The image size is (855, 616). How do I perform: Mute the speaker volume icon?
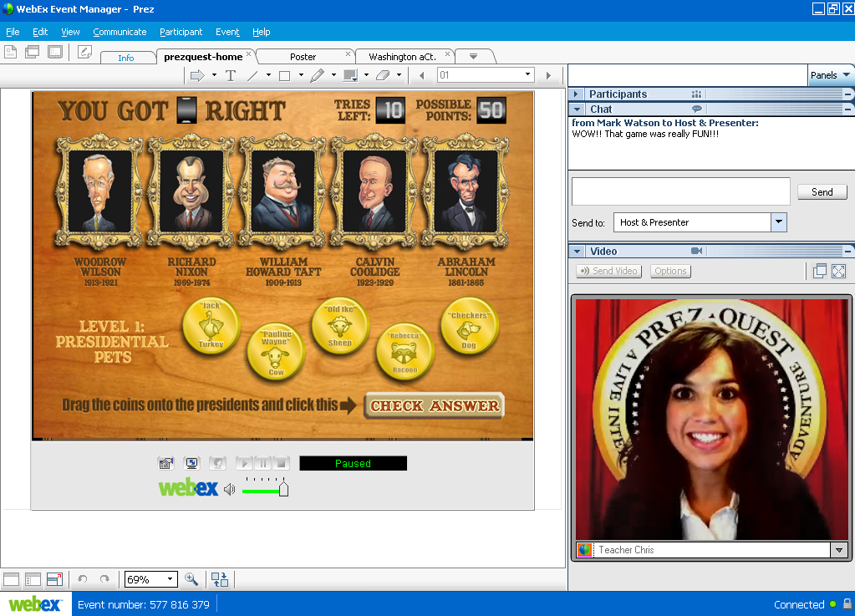[230, 489]
